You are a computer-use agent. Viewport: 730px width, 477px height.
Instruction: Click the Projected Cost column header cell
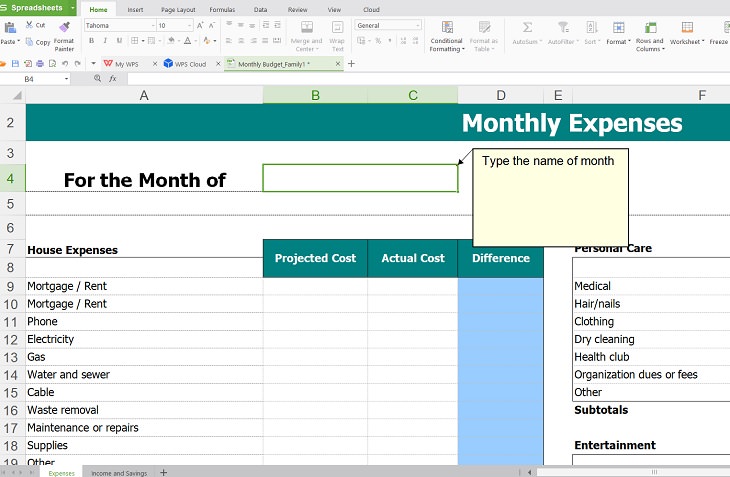(315, 258)
